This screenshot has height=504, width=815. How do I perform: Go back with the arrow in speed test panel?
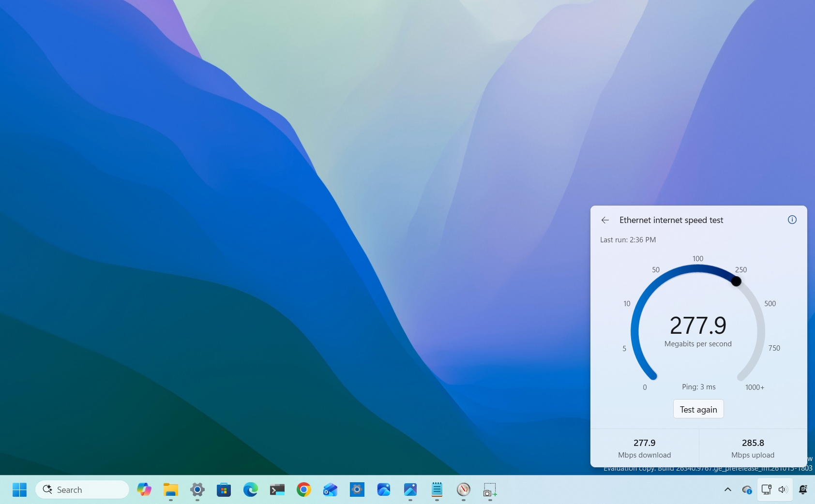[x=605, y=220]
